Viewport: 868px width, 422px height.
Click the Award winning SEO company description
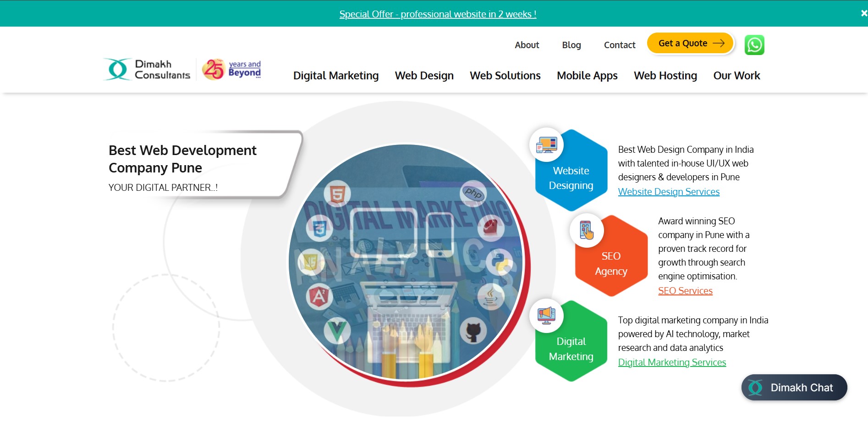pyautogui.click(x=703, y=249)
